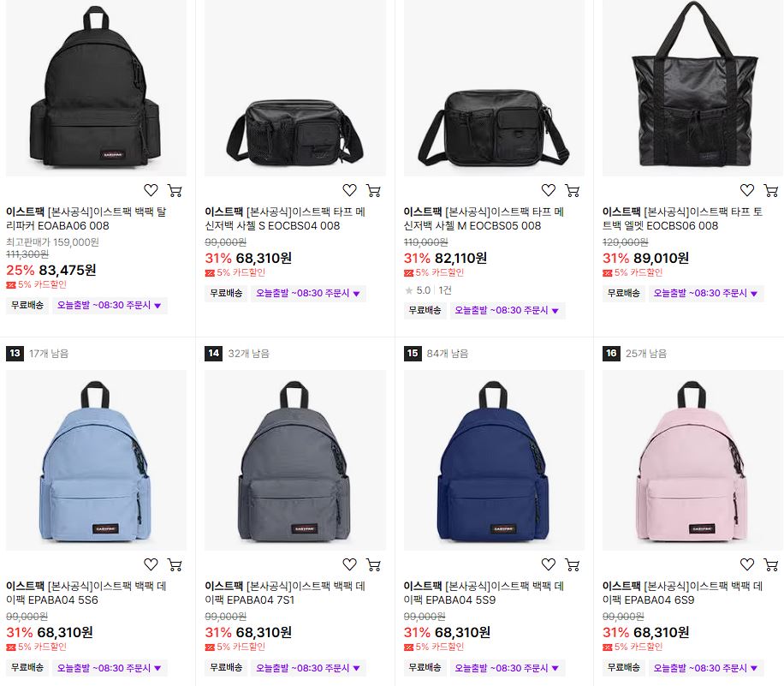Open the 타프 메신저백 사첼 S product title
Viewport: 784px width, 686px height.
[285, 218]
